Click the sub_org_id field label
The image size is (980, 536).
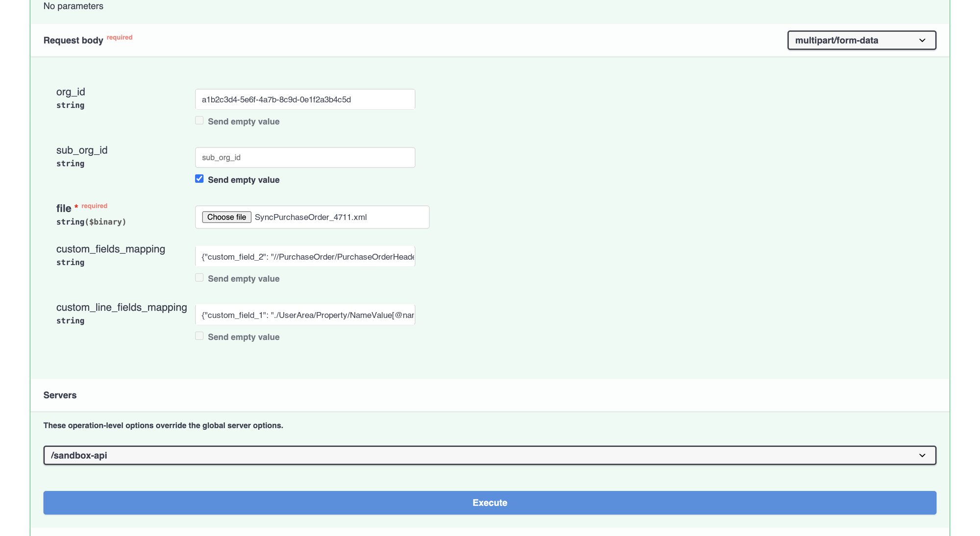82,150
